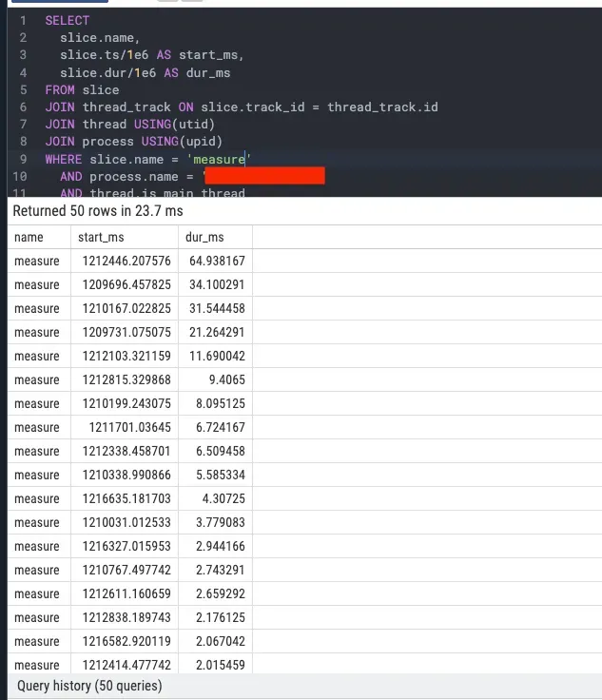Select start_ms cell 1209731.075075
Image resolution: width=602 pixels, height=700 pixels.
(x=126, y=332)
